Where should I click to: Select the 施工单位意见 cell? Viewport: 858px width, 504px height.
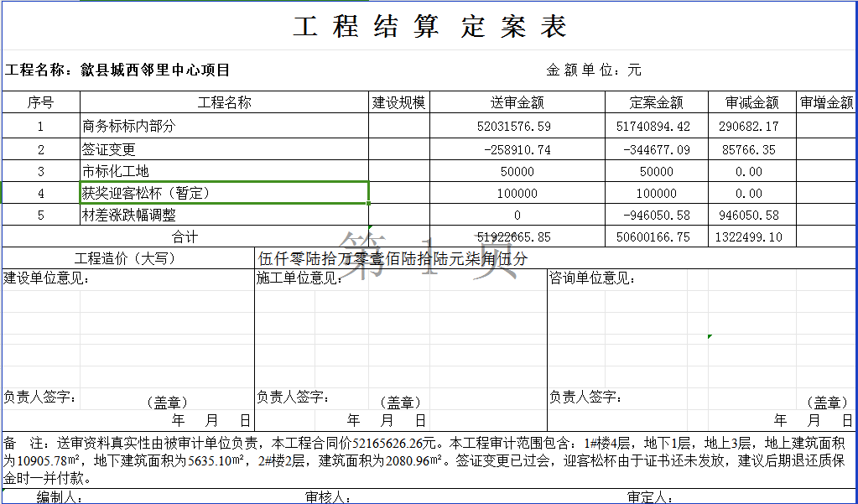pos(400,335)
